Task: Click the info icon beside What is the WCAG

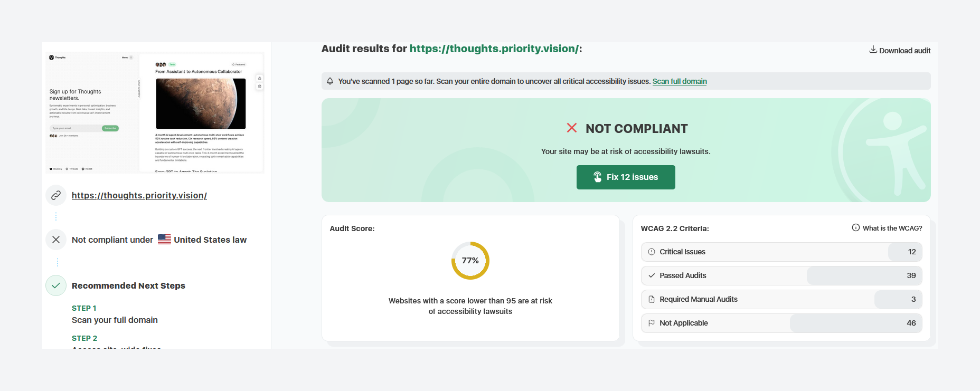Action: point(855,228)
